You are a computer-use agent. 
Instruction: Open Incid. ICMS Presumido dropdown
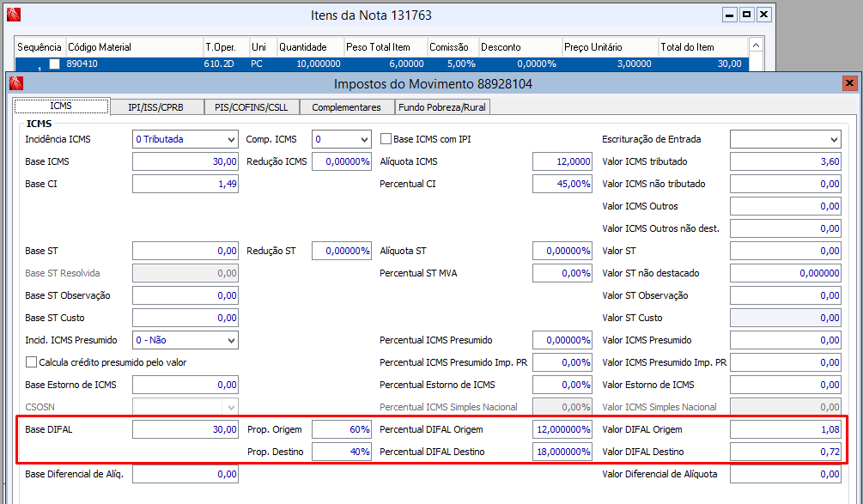coord(229,340)
